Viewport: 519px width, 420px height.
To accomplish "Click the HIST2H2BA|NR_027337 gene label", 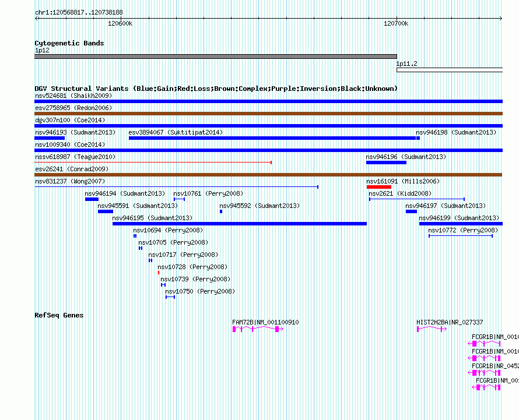I will pyautogui.click(x=450, y=323).
